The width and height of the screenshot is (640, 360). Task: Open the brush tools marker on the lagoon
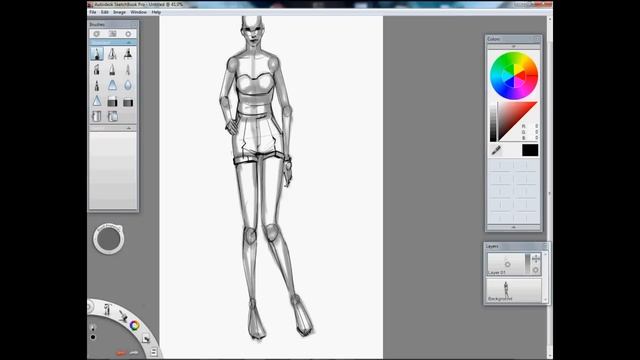(x=107, y=309)
